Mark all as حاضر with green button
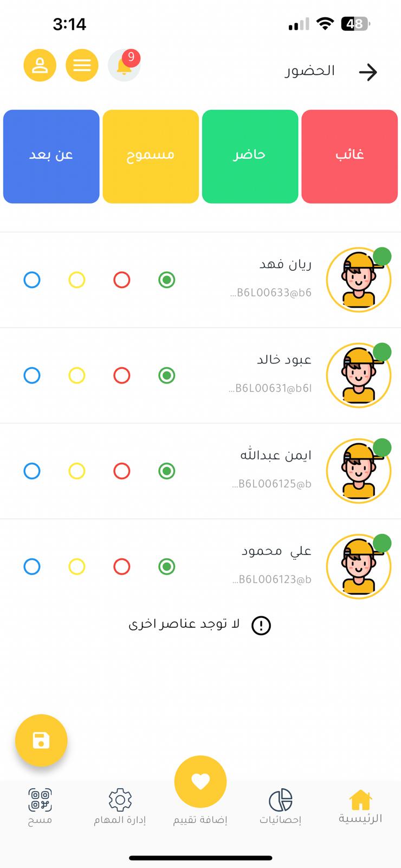This screenshot has height=868, width=401. pos(250,156)
